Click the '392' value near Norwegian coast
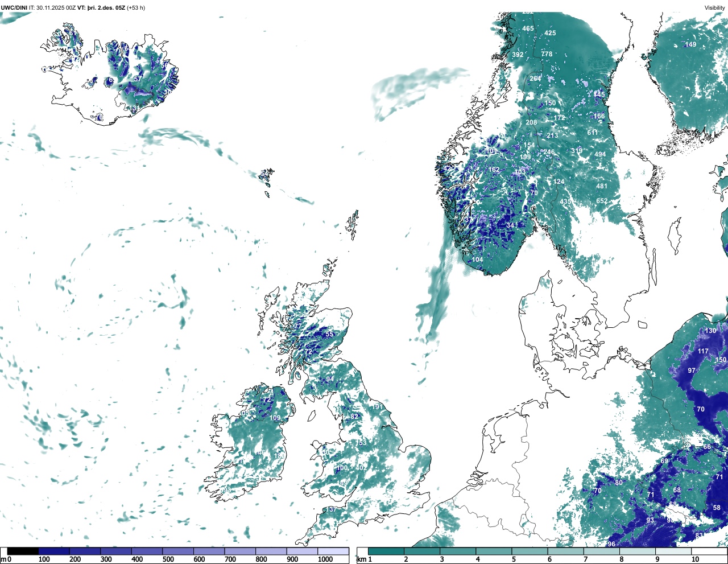Screen dimensions: 728x564 coord(518,55)
